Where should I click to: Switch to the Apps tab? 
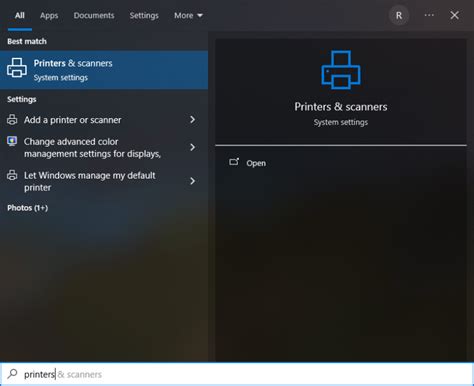point(49,15)
